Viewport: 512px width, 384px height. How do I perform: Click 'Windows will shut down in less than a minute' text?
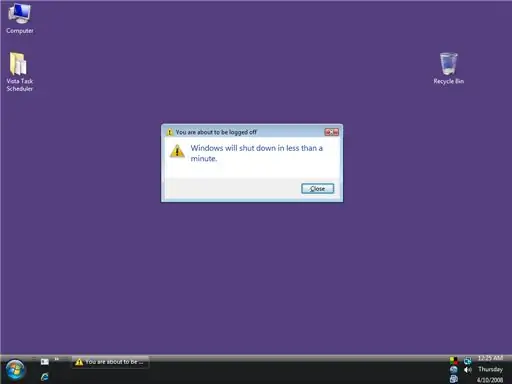pyautogui.click(x=257, y=153)
